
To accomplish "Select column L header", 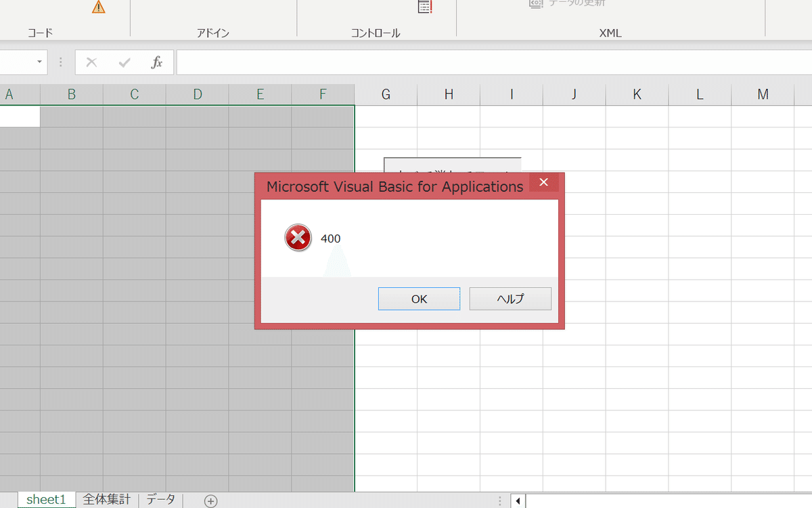I will (700, 95).
